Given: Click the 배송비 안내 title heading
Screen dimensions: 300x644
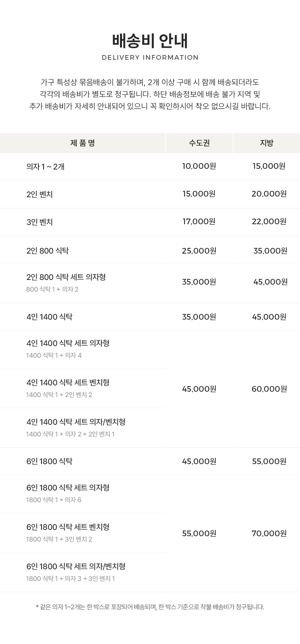Looking at the screenshot, I should [150, 41].
